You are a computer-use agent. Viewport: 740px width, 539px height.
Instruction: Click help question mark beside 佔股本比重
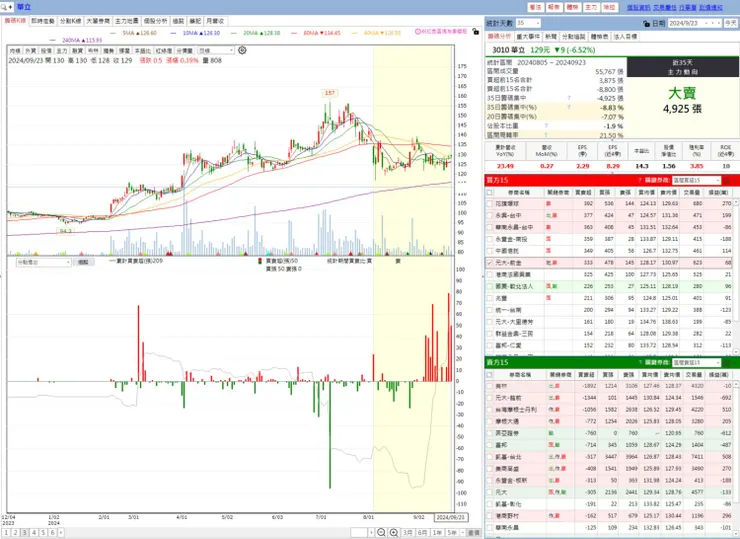(546, 126)
